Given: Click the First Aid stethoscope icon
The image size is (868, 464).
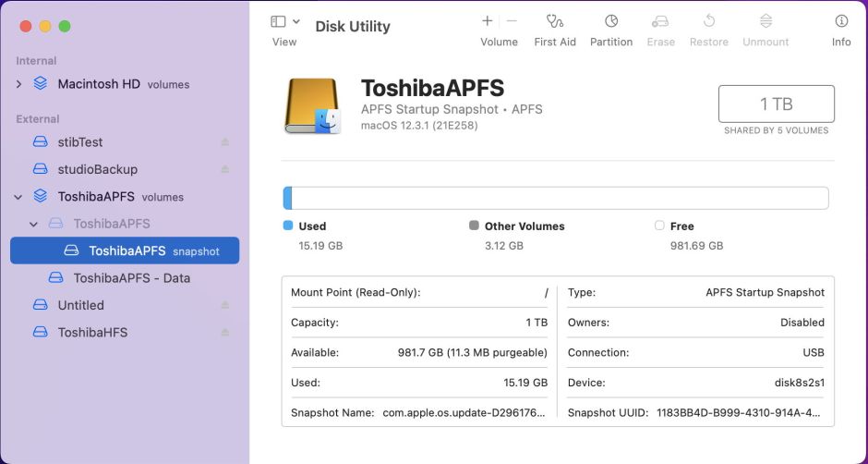Looking at the screenshot, I should coord(554,21).
